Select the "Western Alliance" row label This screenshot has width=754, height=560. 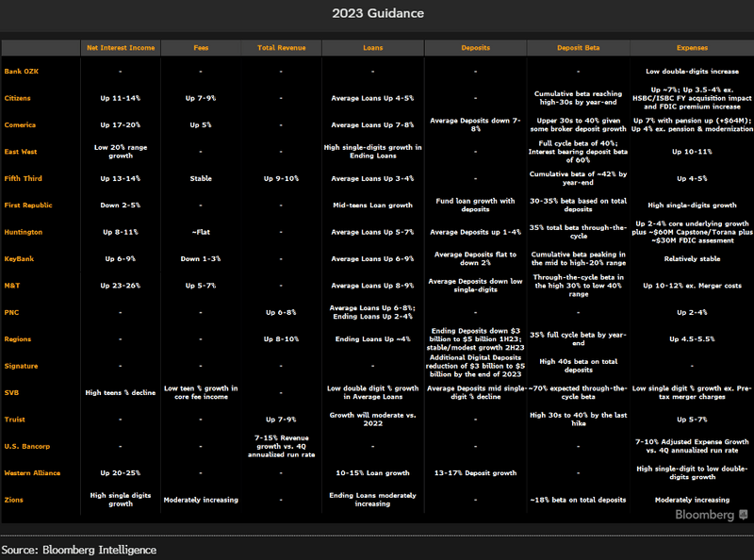[32, 473]
